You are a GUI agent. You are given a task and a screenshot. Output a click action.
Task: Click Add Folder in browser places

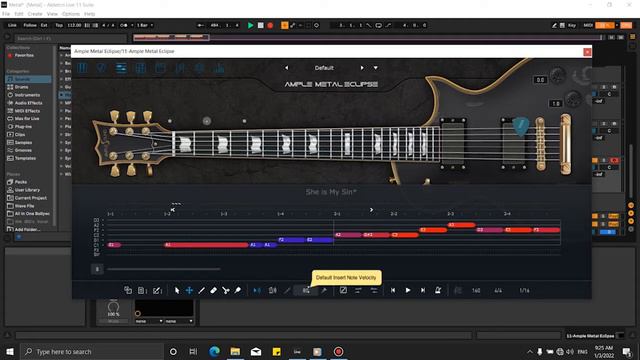(27, 229)
